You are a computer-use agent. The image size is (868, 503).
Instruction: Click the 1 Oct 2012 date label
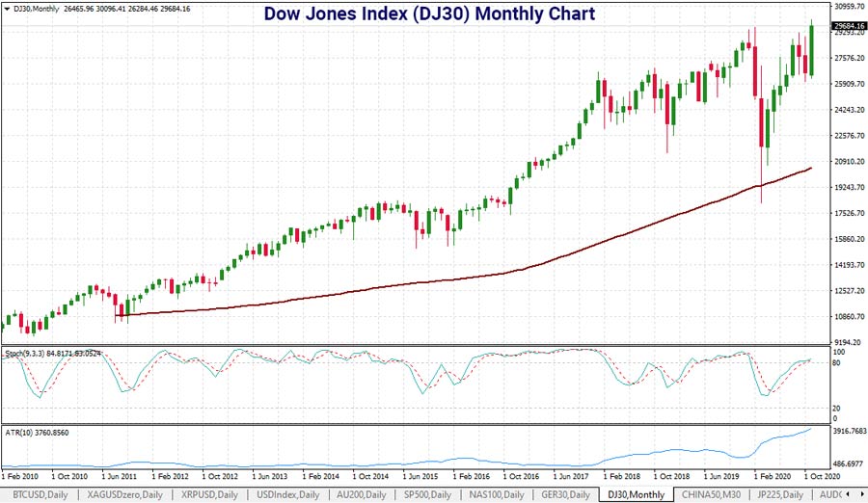pos(220,476)
